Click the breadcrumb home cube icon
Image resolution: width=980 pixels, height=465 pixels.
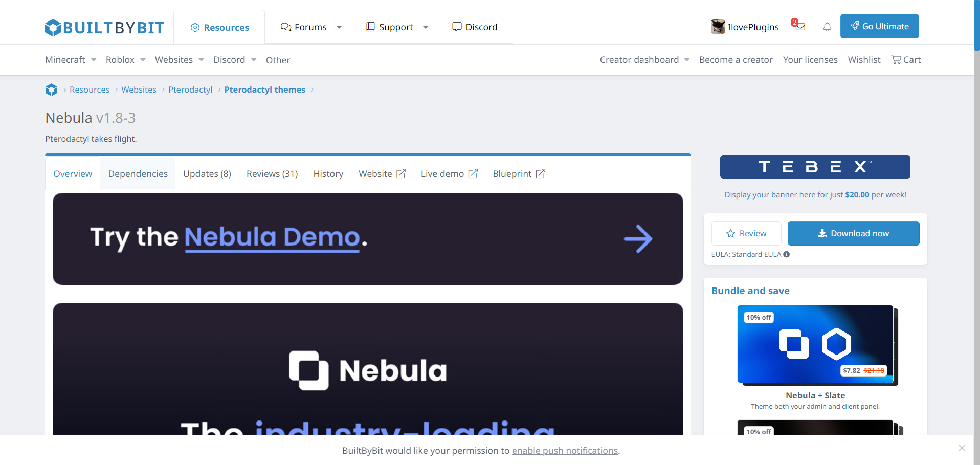(x=51, y=90)
